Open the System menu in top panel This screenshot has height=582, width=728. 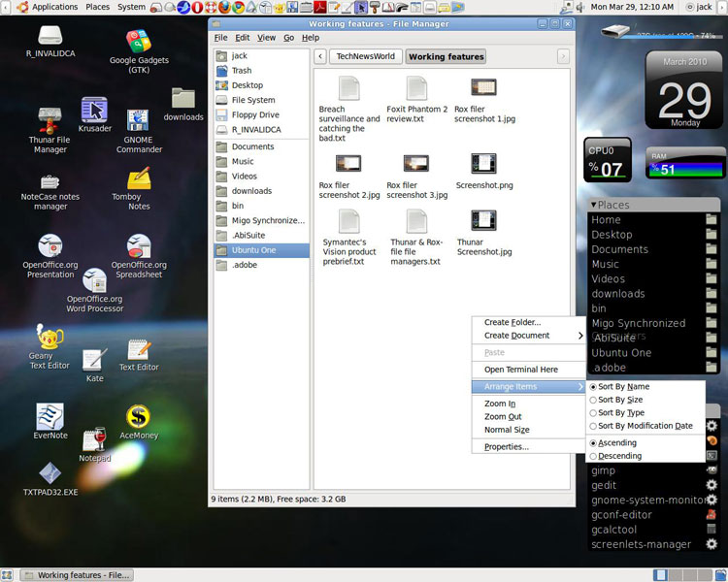pos(131,7)
